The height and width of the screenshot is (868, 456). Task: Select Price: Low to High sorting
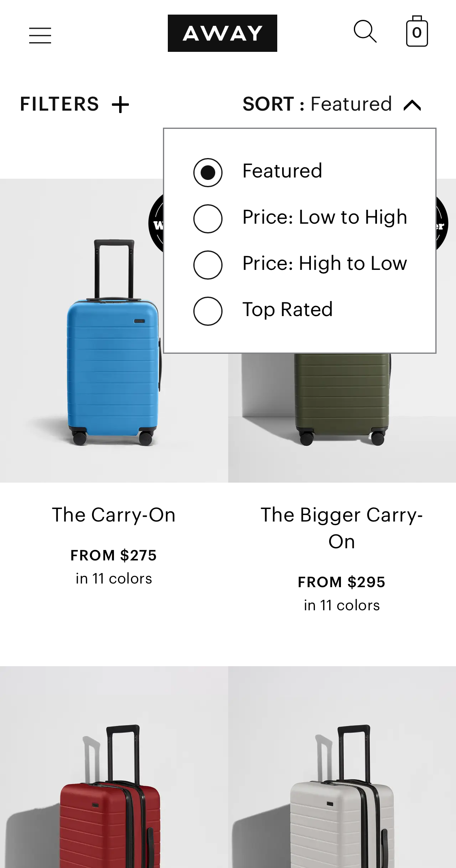pos(208,219)
